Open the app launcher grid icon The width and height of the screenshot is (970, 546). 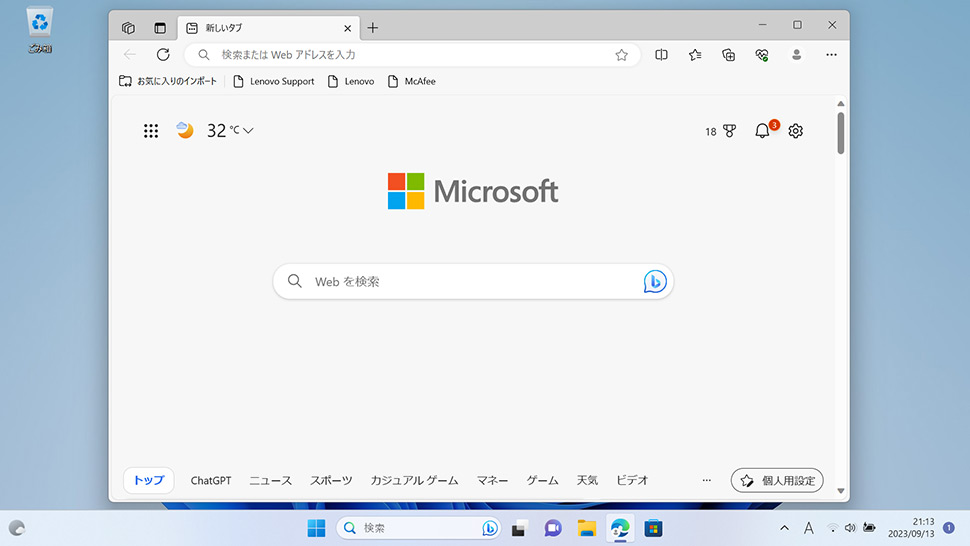click(x=151, y=130)
